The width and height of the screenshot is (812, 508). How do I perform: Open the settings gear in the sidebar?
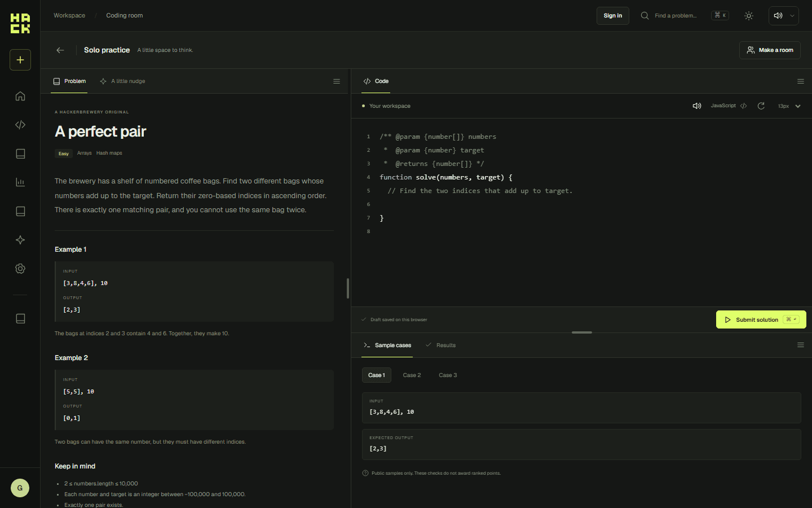[x=20, y=269]
